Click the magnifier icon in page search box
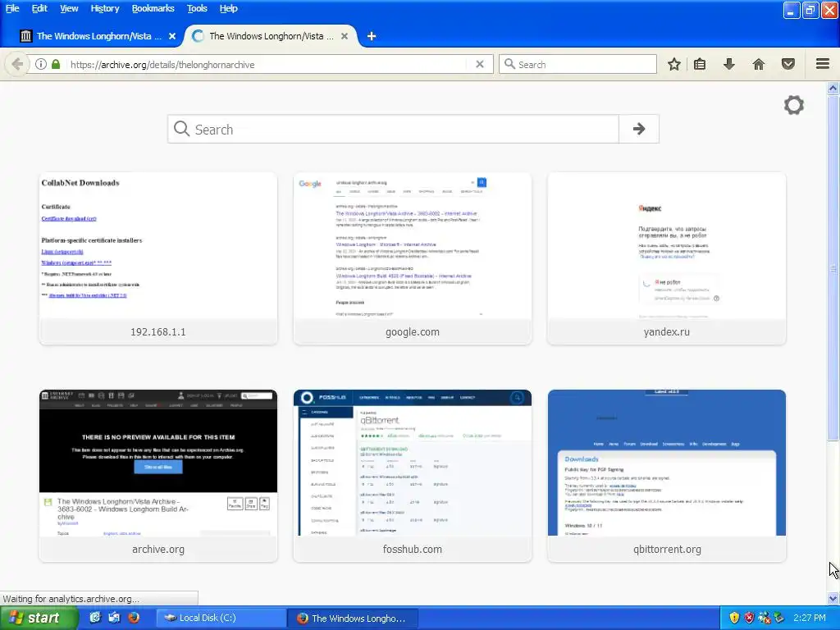The height and width of the screenshot is (630, 840). [x=181, y=129]
